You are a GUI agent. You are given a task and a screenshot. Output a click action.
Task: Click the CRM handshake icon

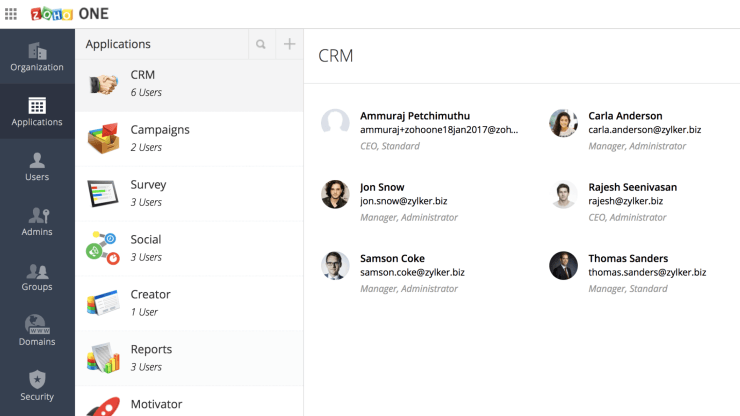pos(103,84)
